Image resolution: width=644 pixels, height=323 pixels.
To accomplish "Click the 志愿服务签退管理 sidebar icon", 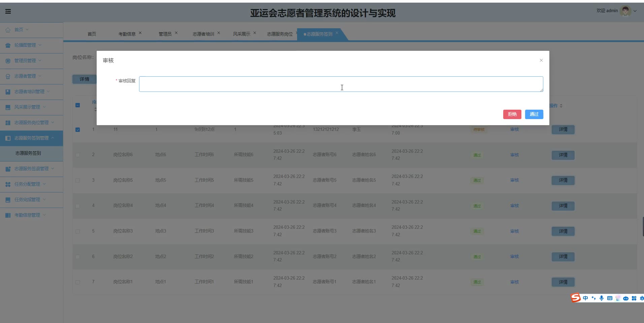I will pos(8,169).
